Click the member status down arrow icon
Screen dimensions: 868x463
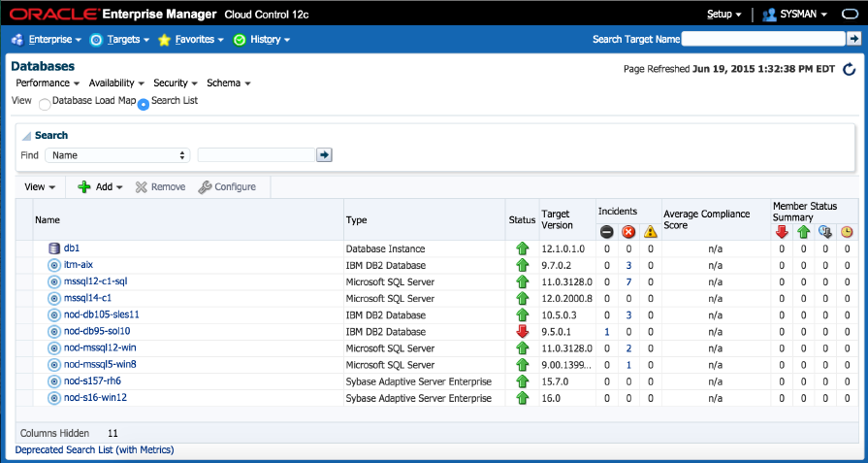(x=782, y=233)
